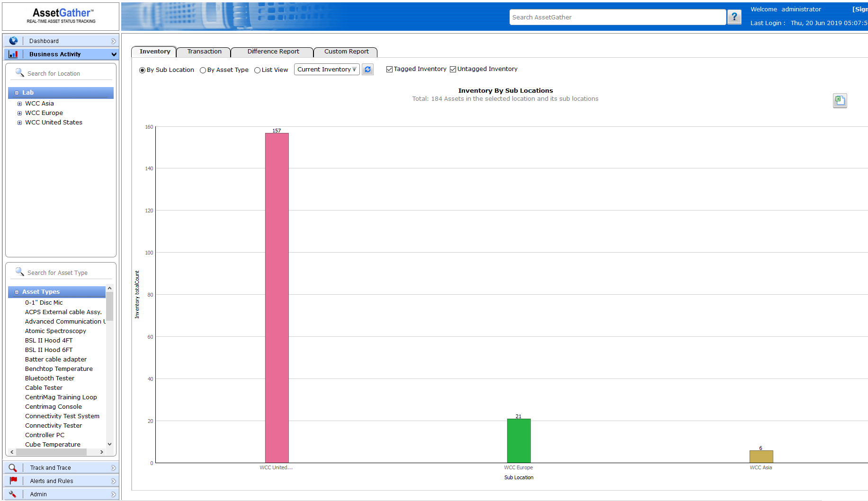868x501 pixels.
Task: Select the 0-1" Disc Mic asset type
Action: pyautogui.click(x=44, y=302)
